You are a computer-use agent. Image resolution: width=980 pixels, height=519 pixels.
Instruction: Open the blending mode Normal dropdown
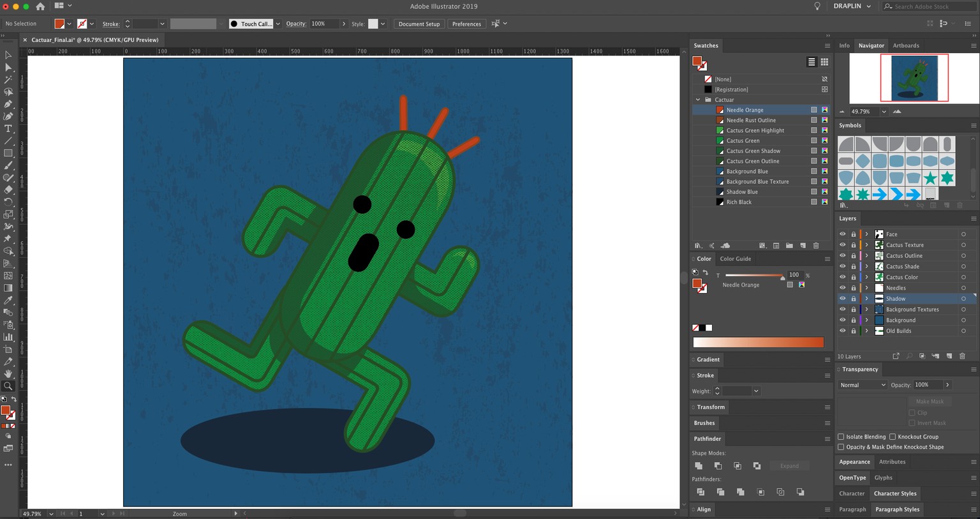click(x=863, y=385)
